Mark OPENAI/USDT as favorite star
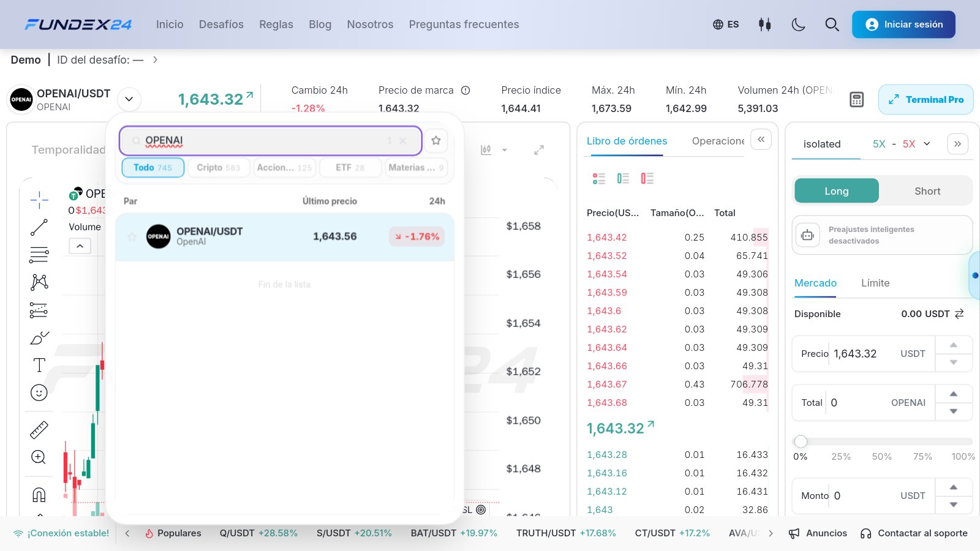Viewport: 980px width, 551px height. (x=132, y=236)
